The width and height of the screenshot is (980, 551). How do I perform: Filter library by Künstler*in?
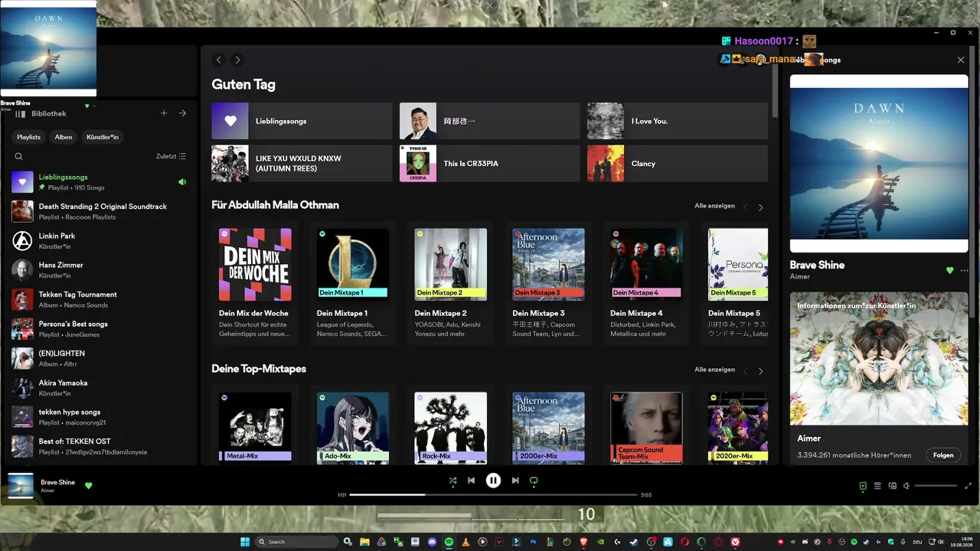(x=103, y=137)
